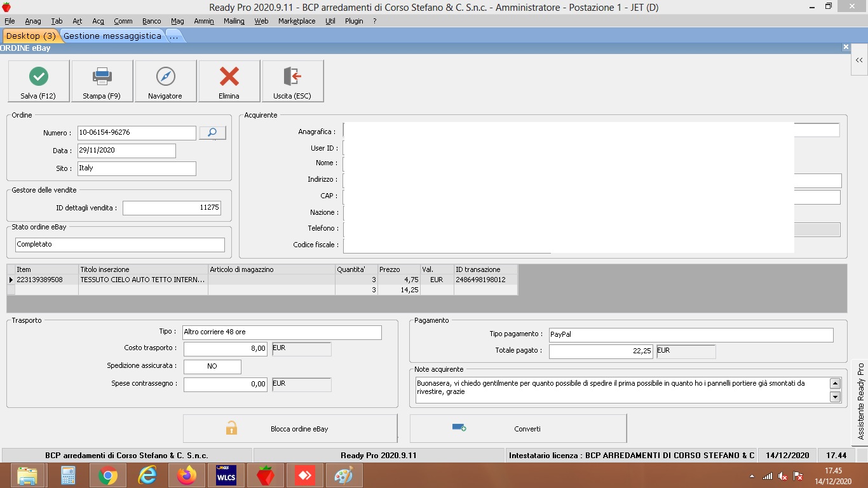
Task: Launch Firefox from the taskbar
Action: click(187, 475)
